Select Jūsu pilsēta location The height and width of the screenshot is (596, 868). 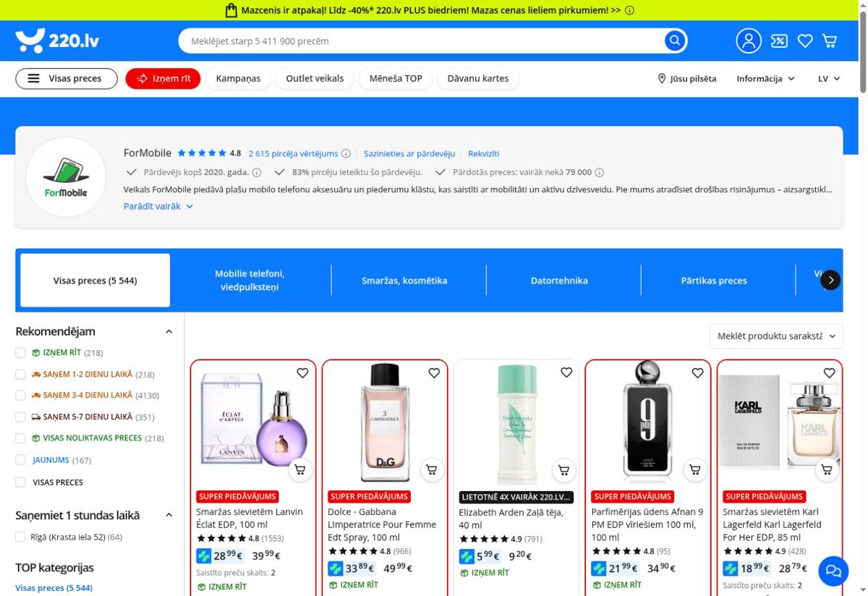[x=686, y=78]
